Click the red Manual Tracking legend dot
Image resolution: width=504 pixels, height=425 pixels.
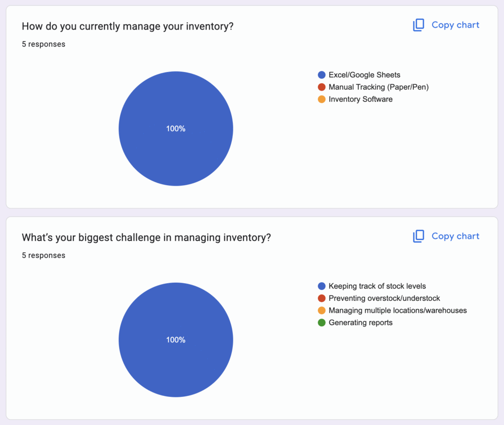(x=322, y=87)
